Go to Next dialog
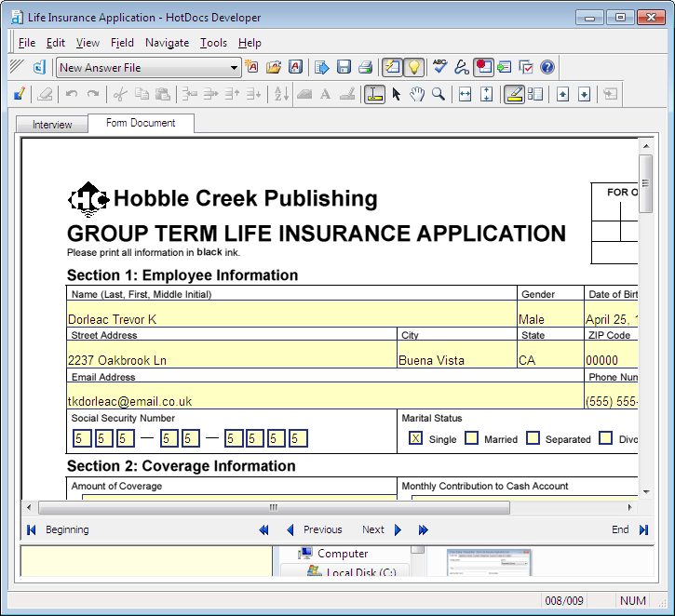This screenshot has height=616, width=675. click(x=382, y=529)
